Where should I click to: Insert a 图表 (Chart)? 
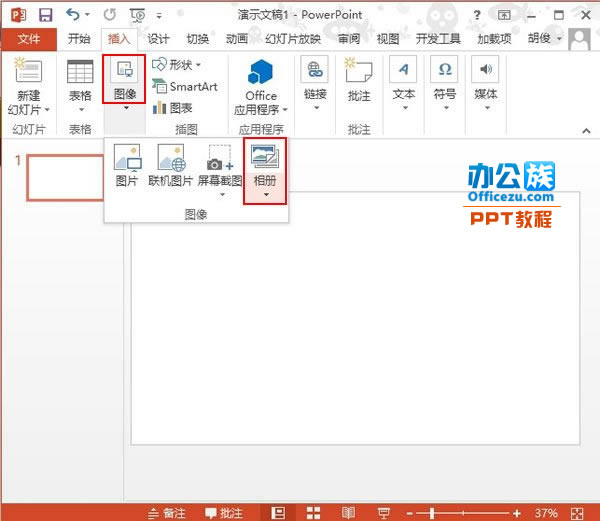(172, 108)
